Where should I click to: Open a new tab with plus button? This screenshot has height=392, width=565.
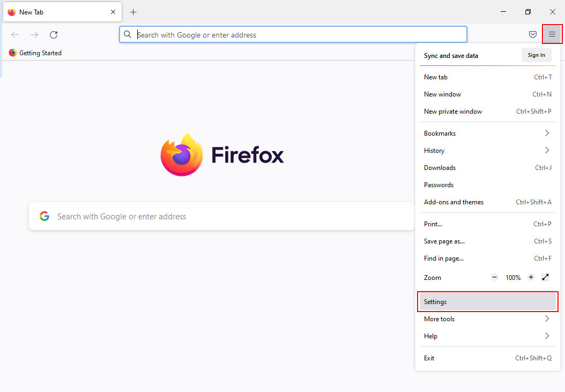click(133, 12)
